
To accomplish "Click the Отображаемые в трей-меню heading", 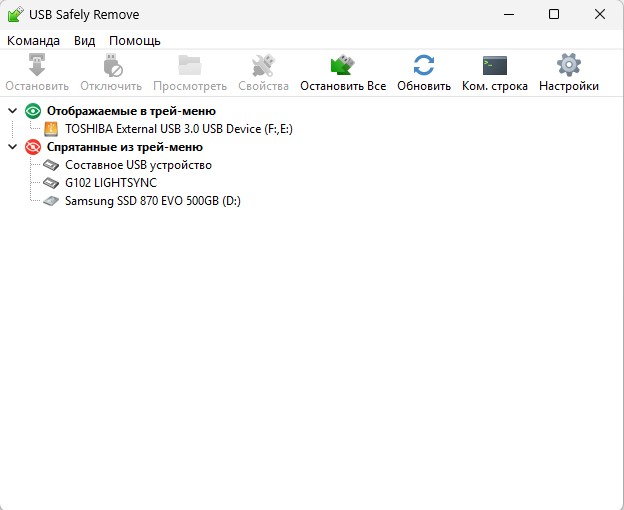I will (131, 111).
